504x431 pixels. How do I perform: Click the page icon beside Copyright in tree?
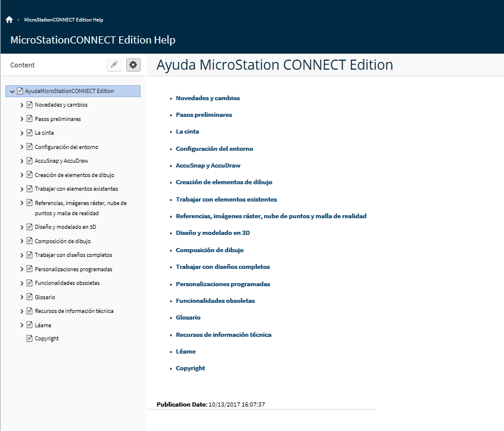(x=29, y=339)
